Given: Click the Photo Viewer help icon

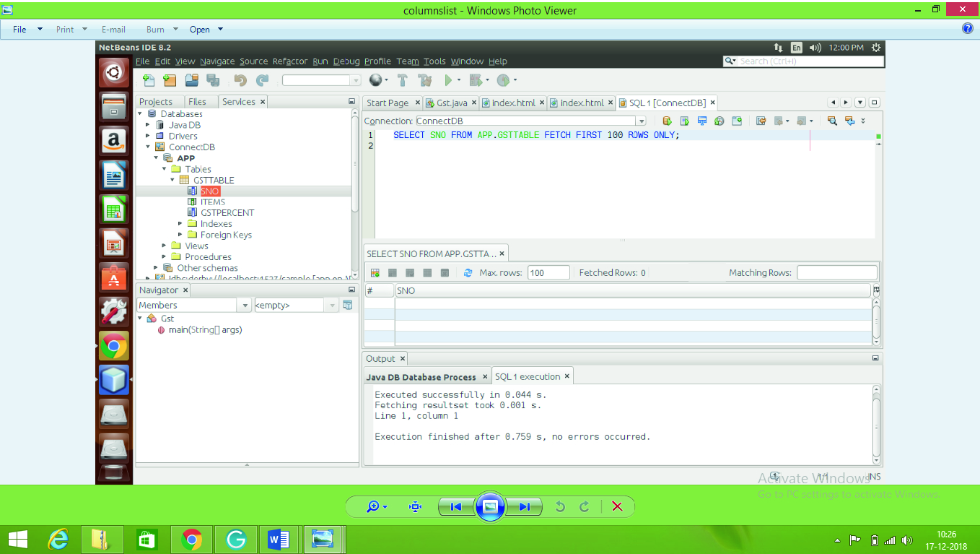Looking at the screenshot, I should pyautogui.click(x=968, y=29).
